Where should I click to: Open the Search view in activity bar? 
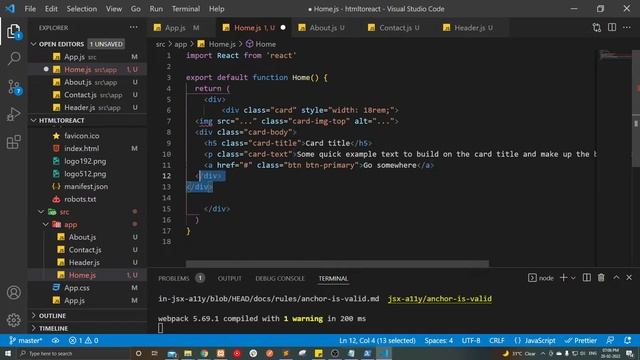(13, 58)
